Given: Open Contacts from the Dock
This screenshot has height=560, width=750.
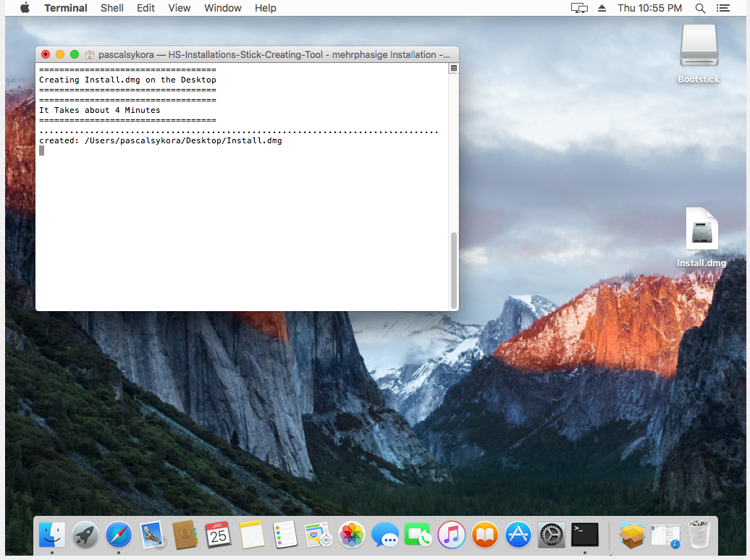Looking at the screenshot, I should [x=185, y=534].
